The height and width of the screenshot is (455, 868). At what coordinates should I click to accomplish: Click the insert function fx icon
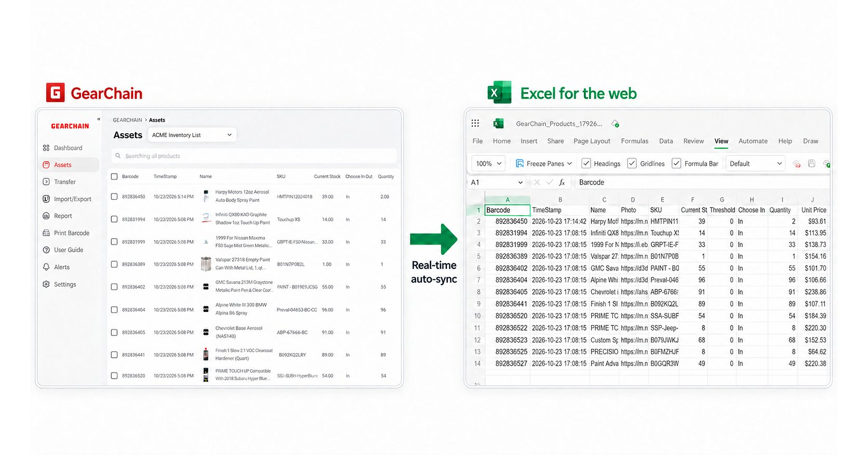562,183
